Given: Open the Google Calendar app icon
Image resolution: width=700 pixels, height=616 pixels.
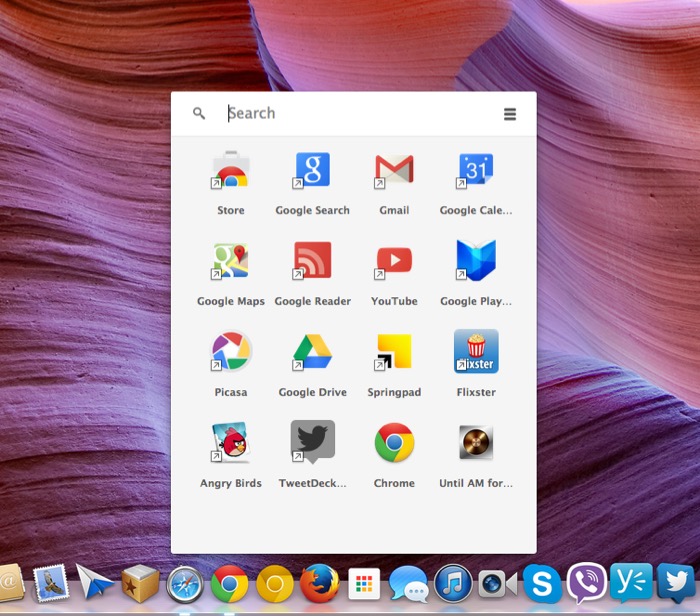Looking at the screenshot, I should [475, 170].
